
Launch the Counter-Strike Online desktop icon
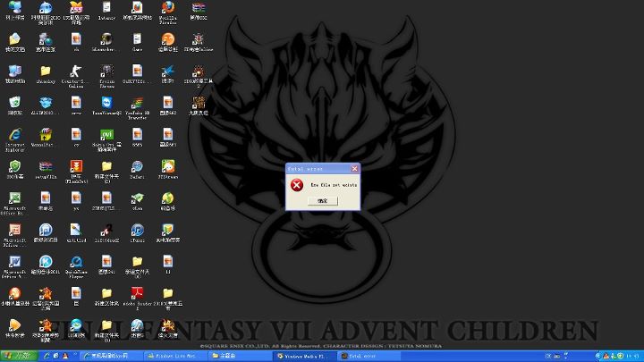point(76,72)
